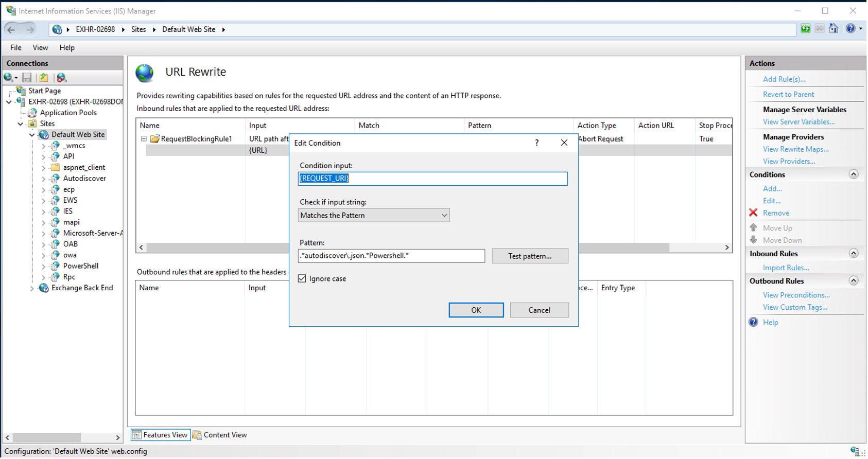Collapse the Outbound Rules actions section

(x=854, y=281)
